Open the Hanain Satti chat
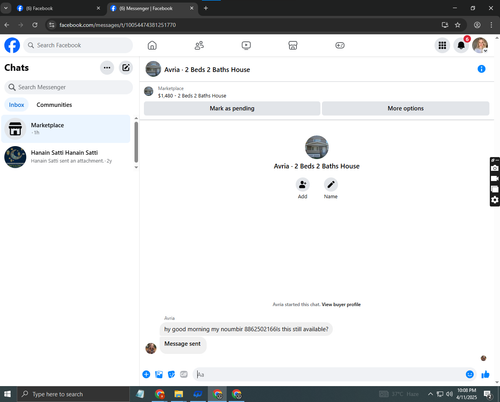Screen dimensions: 500x402 [66, 157]
